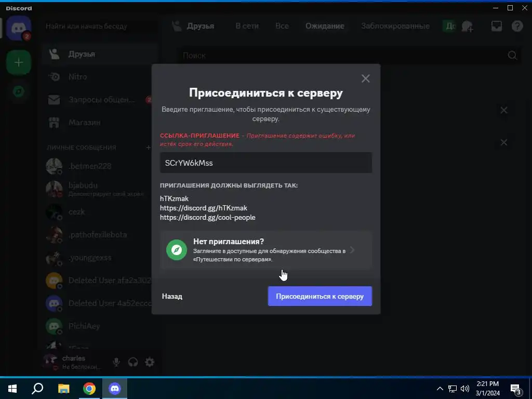
Task: Mute microphone in user panel
Action: (116, 362)
